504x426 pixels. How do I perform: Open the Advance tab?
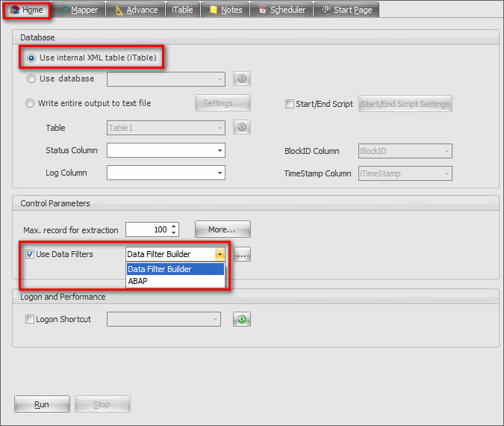click(x=136, y=10)
